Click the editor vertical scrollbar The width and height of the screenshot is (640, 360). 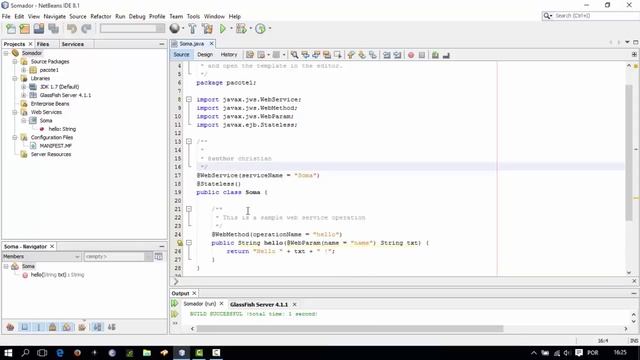coord(629,153)
